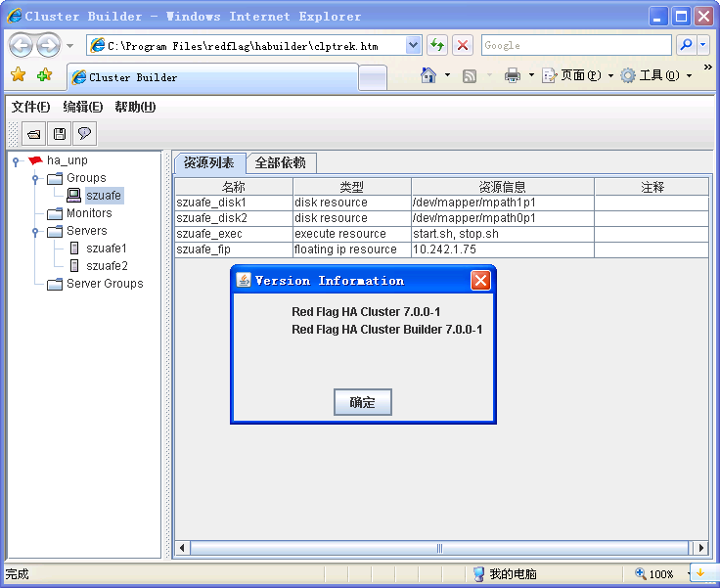
Task: Click the printer icon in IE toolbar
Action: click(x=512, y=75)
